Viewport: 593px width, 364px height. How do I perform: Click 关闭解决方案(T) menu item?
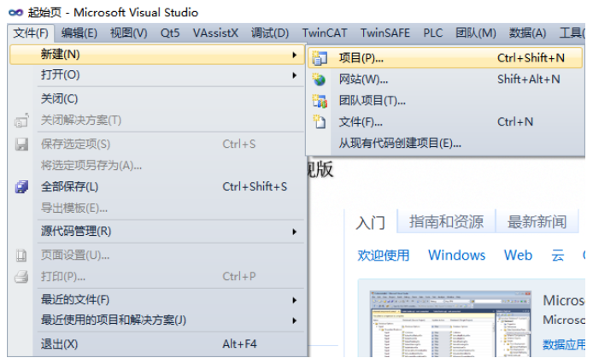(x=157, y=120)
